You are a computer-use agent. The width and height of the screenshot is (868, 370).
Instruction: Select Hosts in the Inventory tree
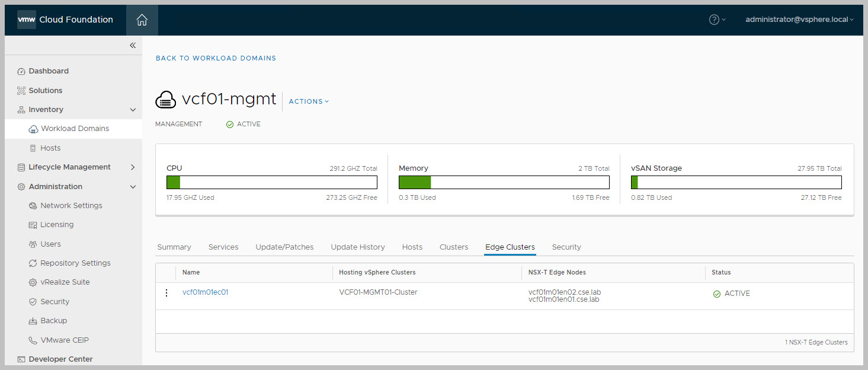coord(50,148)
